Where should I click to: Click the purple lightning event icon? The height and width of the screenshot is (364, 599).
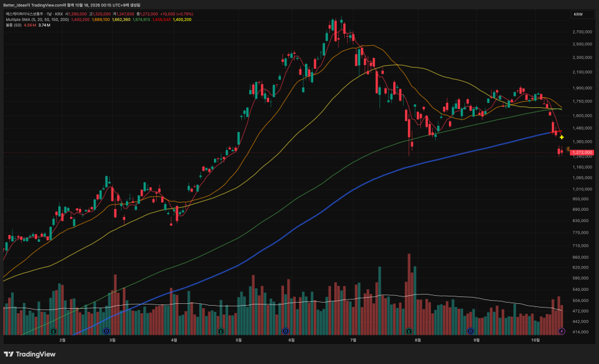[562, 331]
